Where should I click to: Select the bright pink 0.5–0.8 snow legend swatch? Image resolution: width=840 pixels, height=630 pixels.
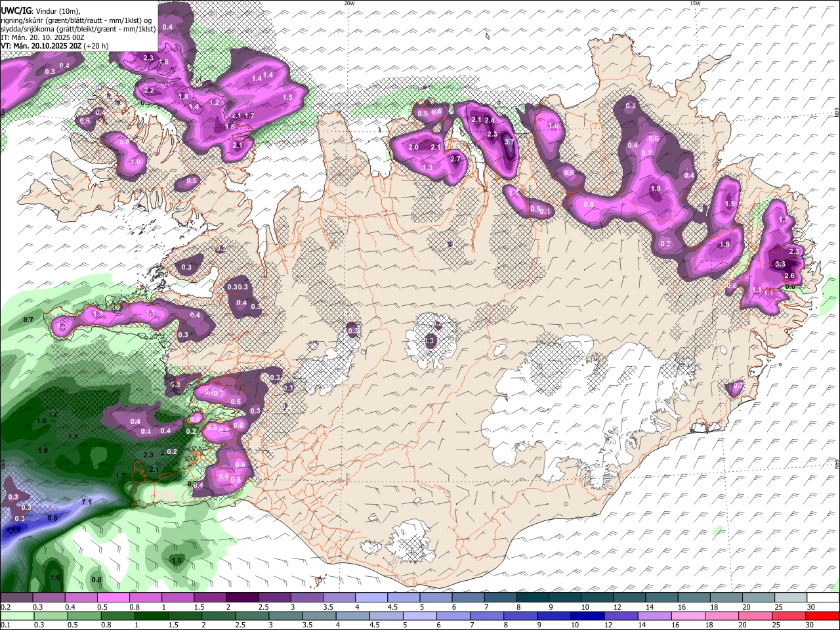tap(113, 598)
